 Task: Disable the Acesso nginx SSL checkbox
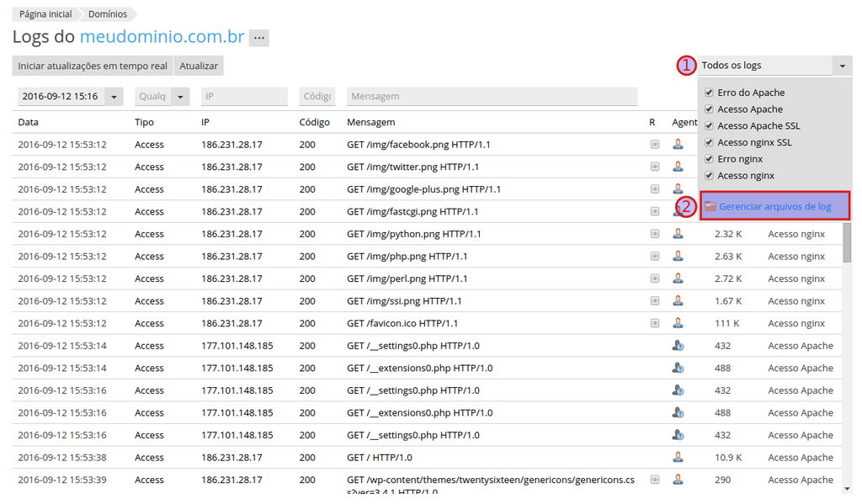[x=710, y=141]
